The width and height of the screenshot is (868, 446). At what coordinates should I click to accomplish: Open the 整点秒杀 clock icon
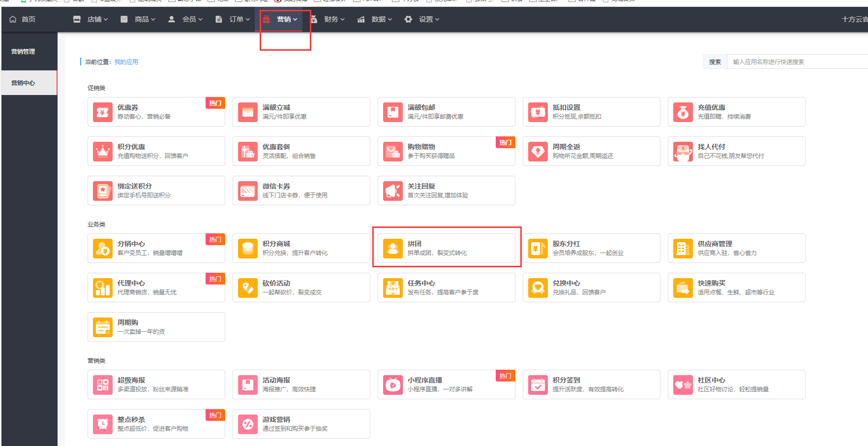point(103,424)
